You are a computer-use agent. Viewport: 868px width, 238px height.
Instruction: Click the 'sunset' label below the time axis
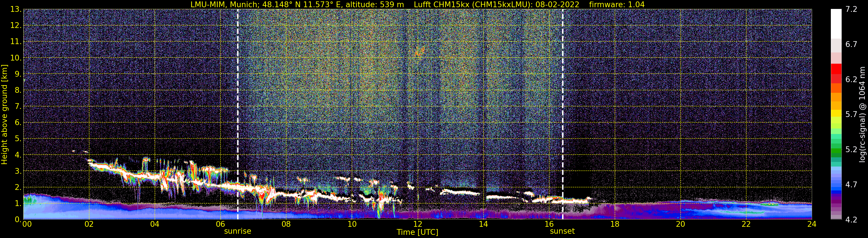point(562,231)
